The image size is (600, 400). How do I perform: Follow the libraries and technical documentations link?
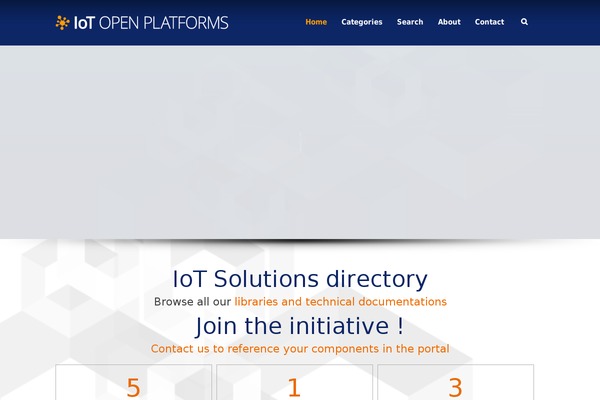341,302
